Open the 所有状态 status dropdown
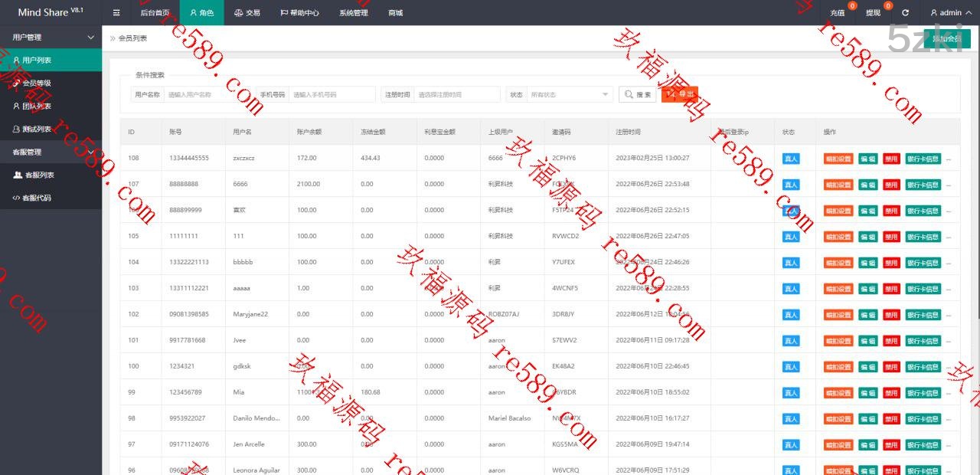 [570, 94]
